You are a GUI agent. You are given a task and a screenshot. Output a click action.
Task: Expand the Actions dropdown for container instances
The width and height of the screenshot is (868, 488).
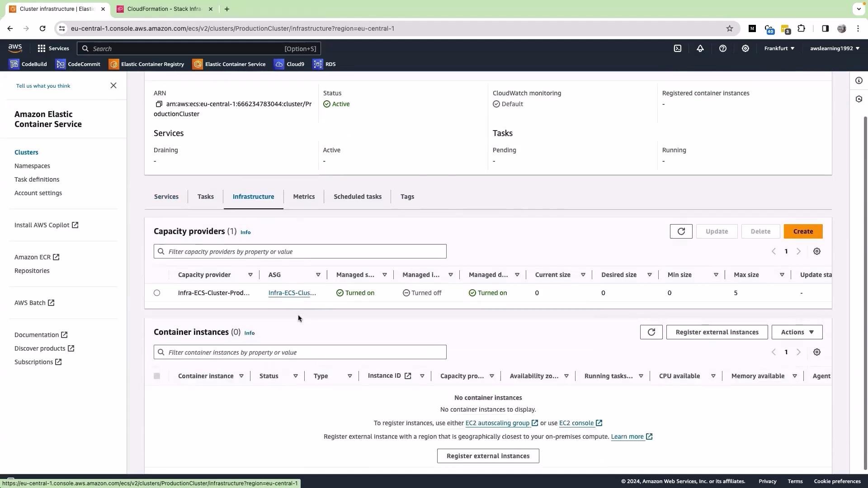[797, 332]
